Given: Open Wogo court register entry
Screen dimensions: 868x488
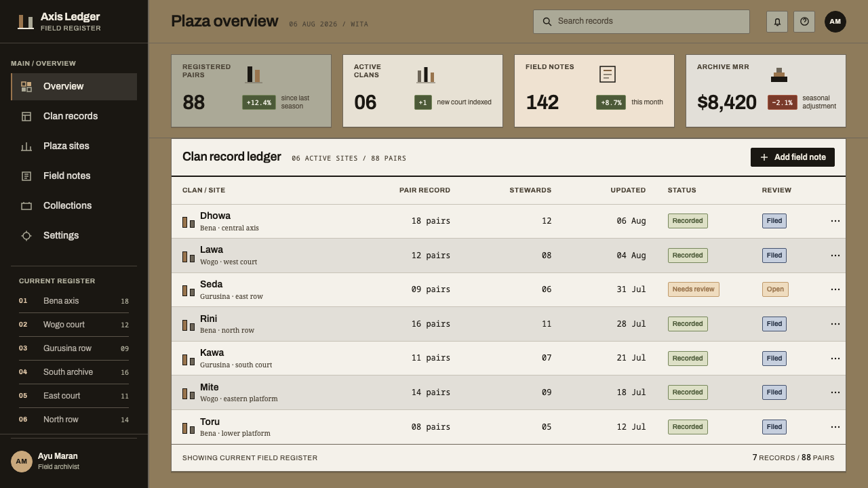Looking at the screenshot, I should click(74, 325).
